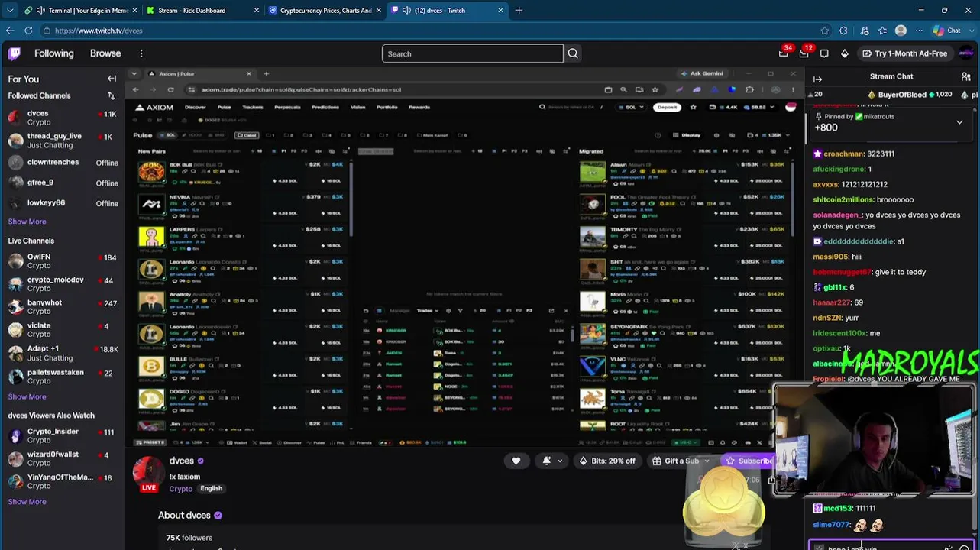Open the Twitch home logo
This screenshot has height=550, width=980.
(15, 53)
